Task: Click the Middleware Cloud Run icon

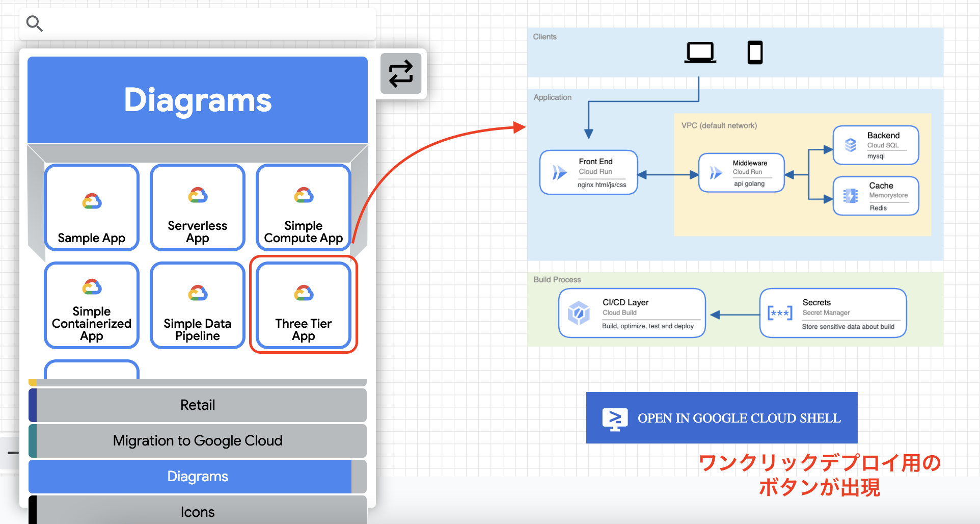Action: 715,172
